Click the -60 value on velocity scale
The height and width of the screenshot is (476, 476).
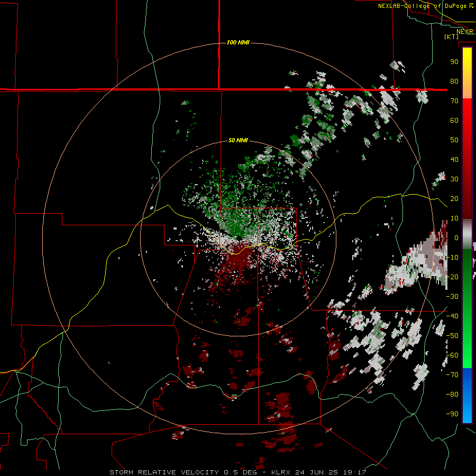click(x=452, y=355)
